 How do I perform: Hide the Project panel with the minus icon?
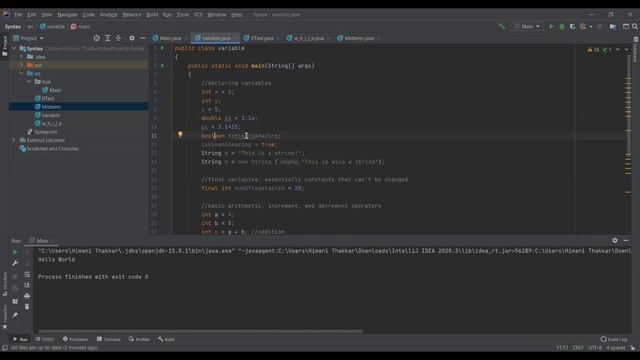(143, 38)
